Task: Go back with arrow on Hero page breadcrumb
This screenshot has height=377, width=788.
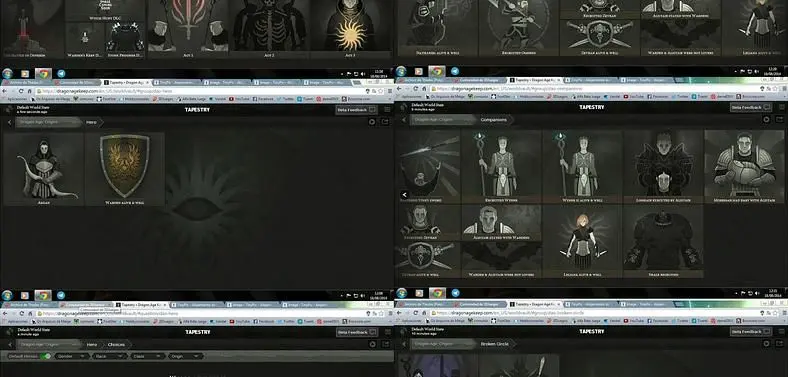Action: click(x=9, y=122)
